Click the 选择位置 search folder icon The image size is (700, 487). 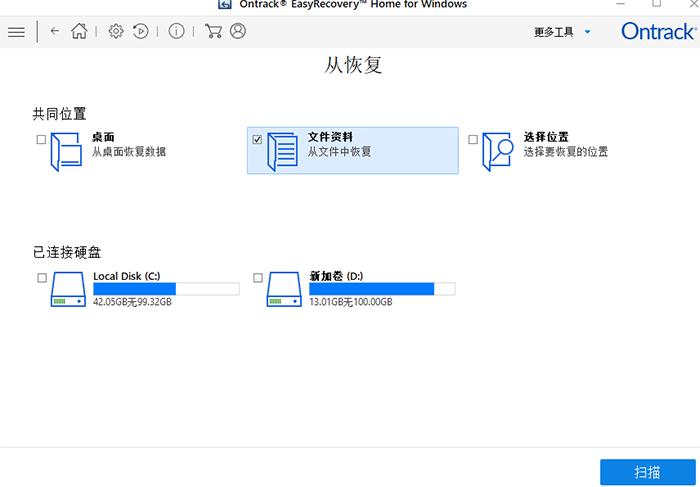point(498,152)
